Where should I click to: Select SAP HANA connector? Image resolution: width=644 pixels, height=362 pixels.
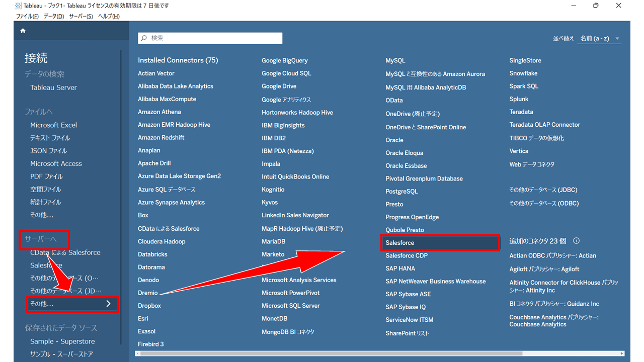click(x=400, y=268)
